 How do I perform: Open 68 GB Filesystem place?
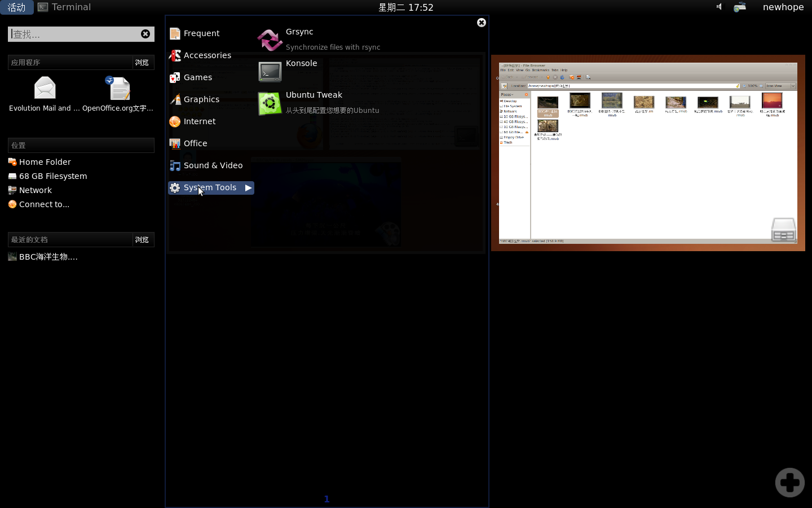point(53,176)
